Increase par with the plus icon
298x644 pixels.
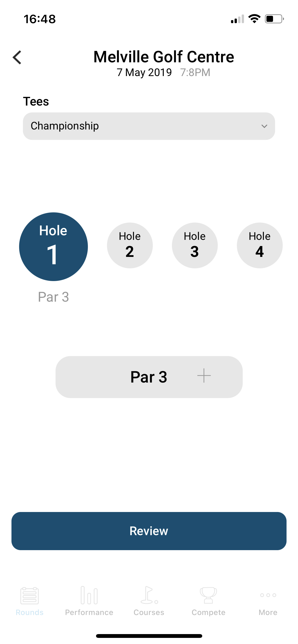point(204,376)
